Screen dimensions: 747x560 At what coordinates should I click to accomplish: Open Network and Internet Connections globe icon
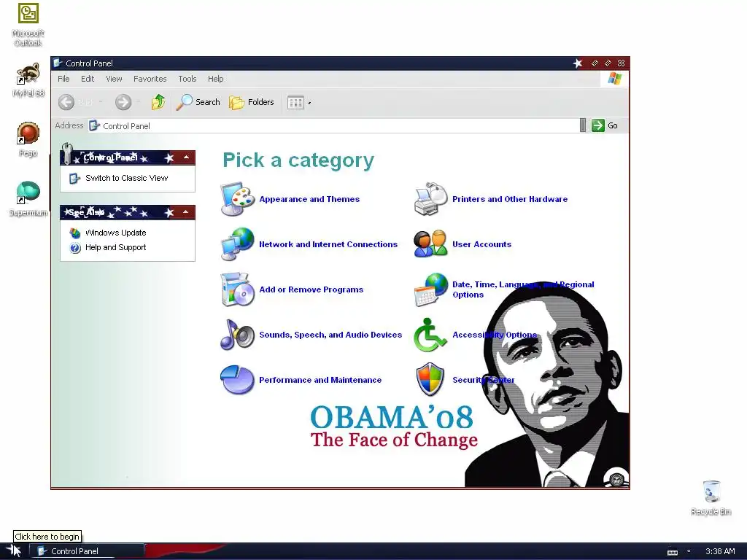click(237, 244)
